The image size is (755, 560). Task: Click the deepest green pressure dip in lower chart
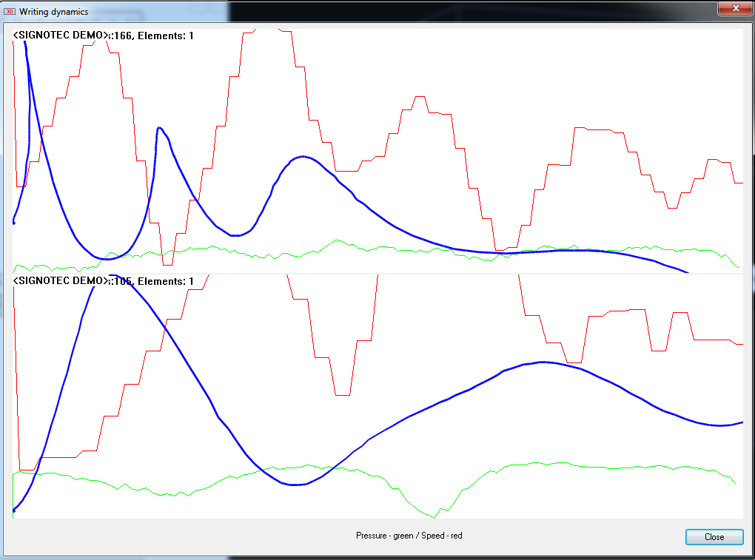(x=435, y=516)
